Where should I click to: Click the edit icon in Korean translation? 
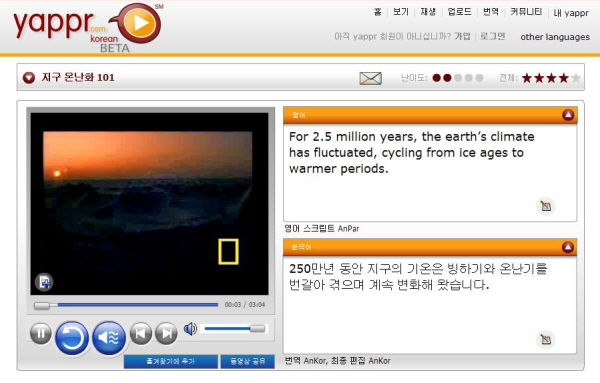point(546,339)
